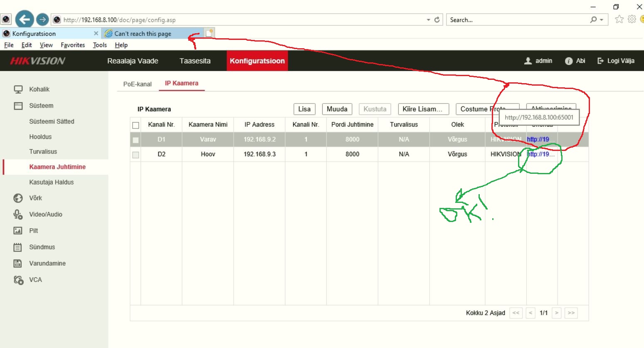
Task: Check the box for camera D1 row
Action: [136, 140]
